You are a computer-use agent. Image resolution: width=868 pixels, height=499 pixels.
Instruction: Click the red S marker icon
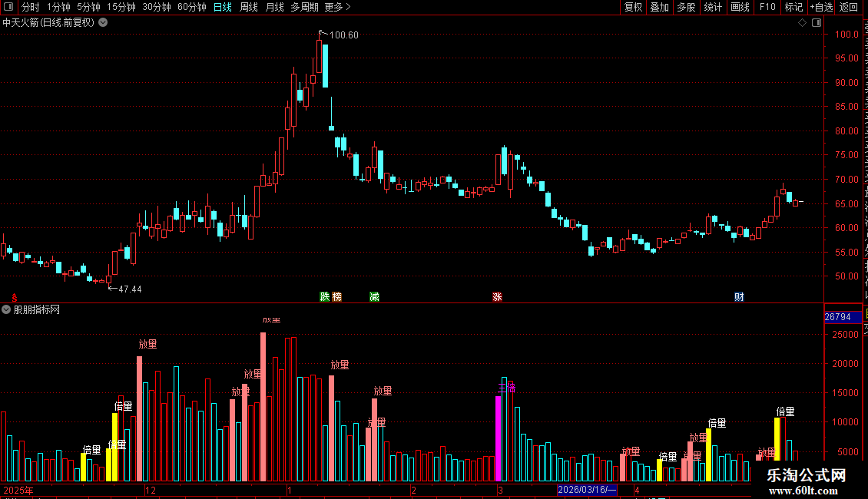15,298
